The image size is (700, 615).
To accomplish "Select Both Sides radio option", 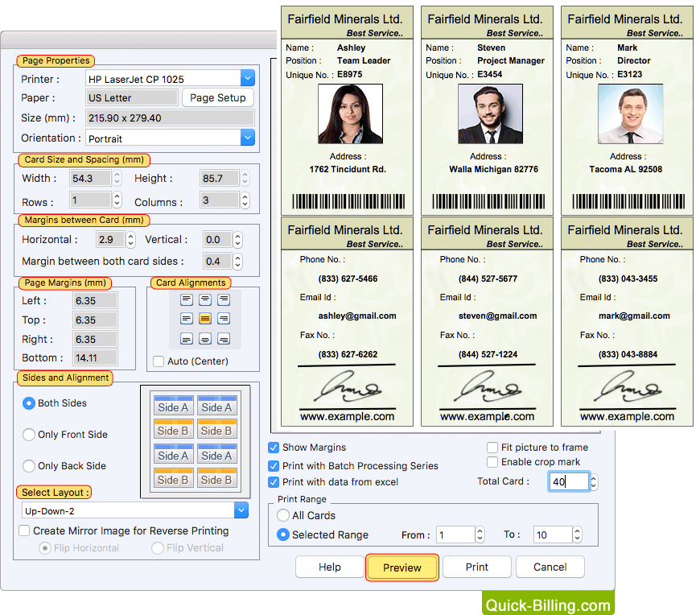I will point(29,403).
